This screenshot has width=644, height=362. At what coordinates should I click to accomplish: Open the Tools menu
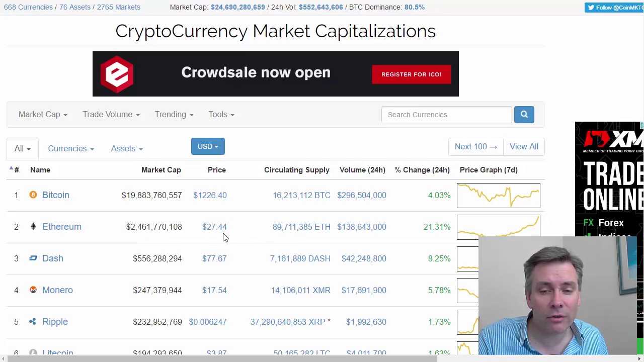click(221, 115)
